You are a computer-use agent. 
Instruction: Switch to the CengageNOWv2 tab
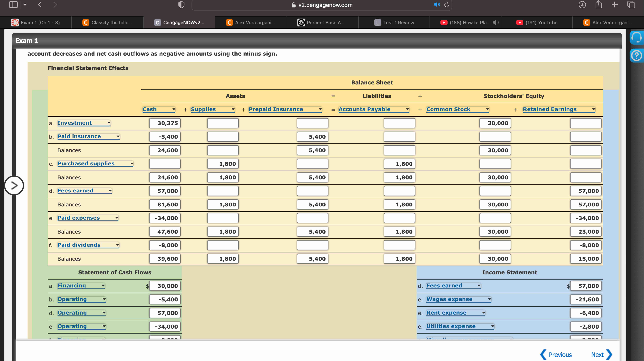[179, 23]
